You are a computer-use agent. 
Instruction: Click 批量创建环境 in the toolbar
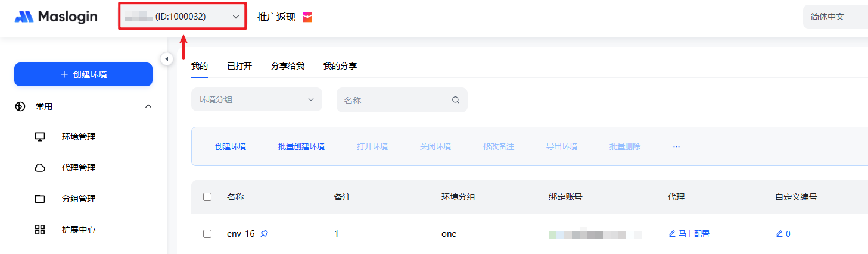click(x=301, y=146)
